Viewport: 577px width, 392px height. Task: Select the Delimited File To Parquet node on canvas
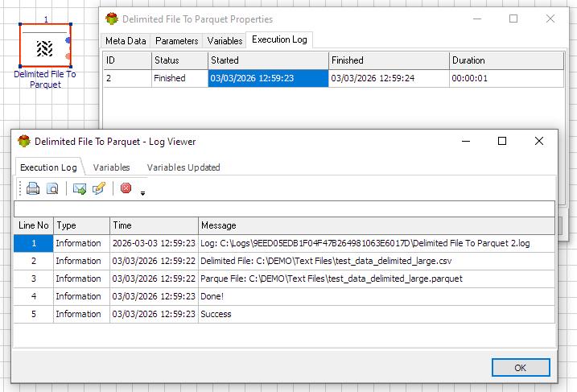pos(45,46)
